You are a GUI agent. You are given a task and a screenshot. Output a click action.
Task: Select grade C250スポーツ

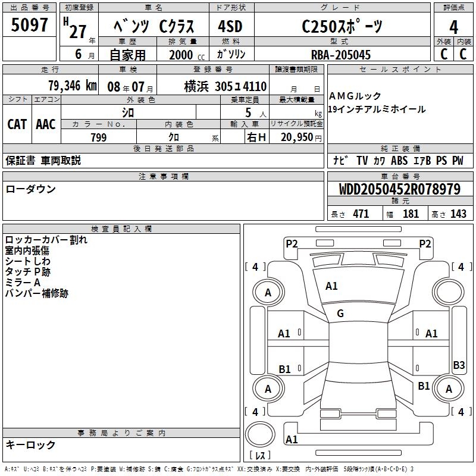(x=342, y=26)
